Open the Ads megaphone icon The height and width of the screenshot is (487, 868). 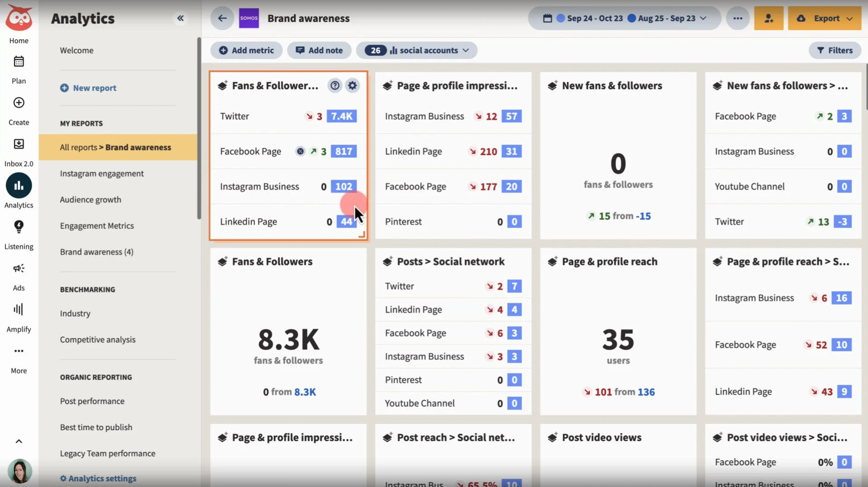[x=19, y=268]
